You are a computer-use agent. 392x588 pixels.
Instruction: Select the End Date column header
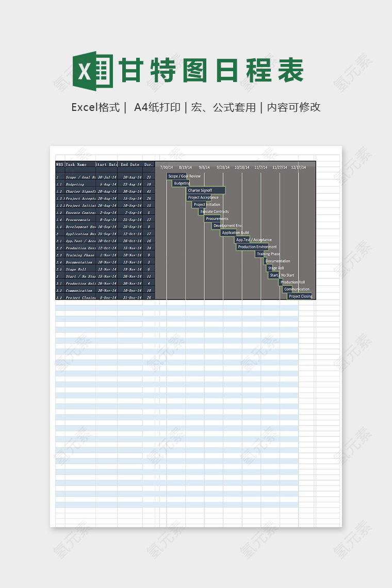click(x=130, y=165)
